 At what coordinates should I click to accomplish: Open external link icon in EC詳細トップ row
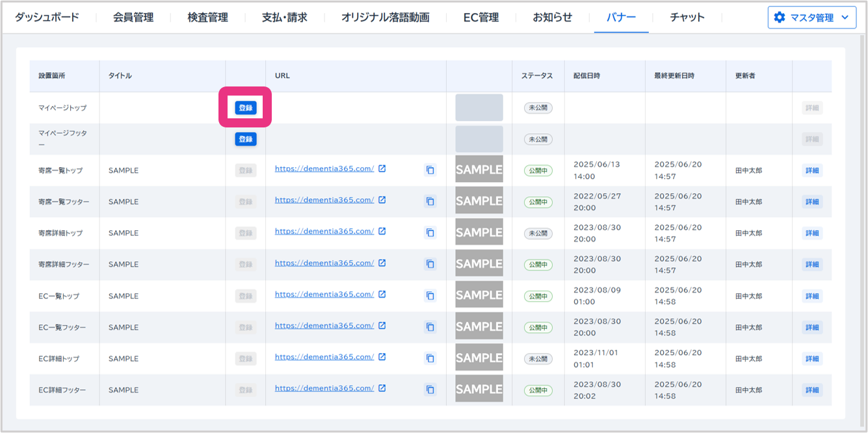pyautogui.click(x=382, y=356)
